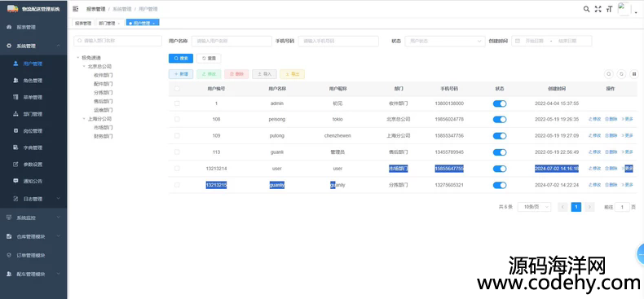Click the round refresh icon above table
This screenshot has height=299, width=644.
click(622, 74)
